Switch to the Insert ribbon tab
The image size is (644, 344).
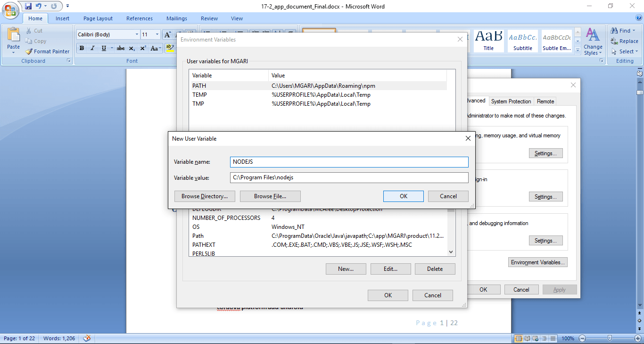click(62, 18)
